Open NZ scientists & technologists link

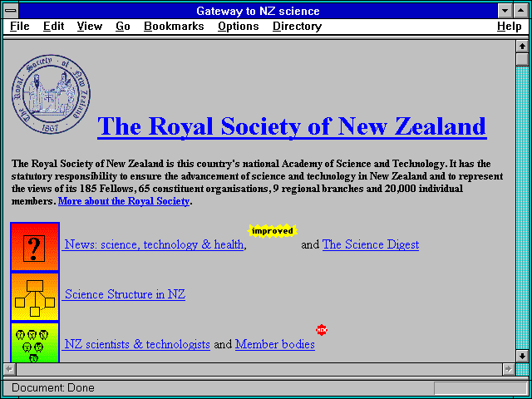pyautogui.click(x=136, y=344)
